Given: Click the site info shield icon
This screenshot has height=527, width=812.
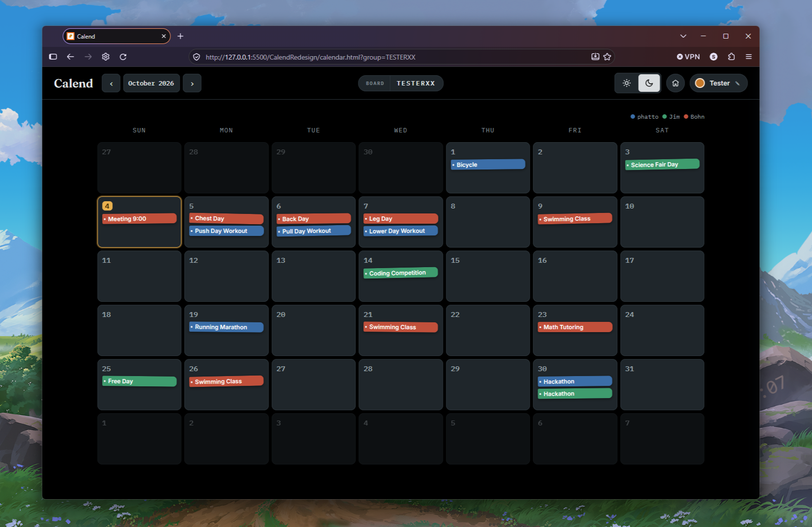Looking at the screenshot, I should (x=196, y=57).
